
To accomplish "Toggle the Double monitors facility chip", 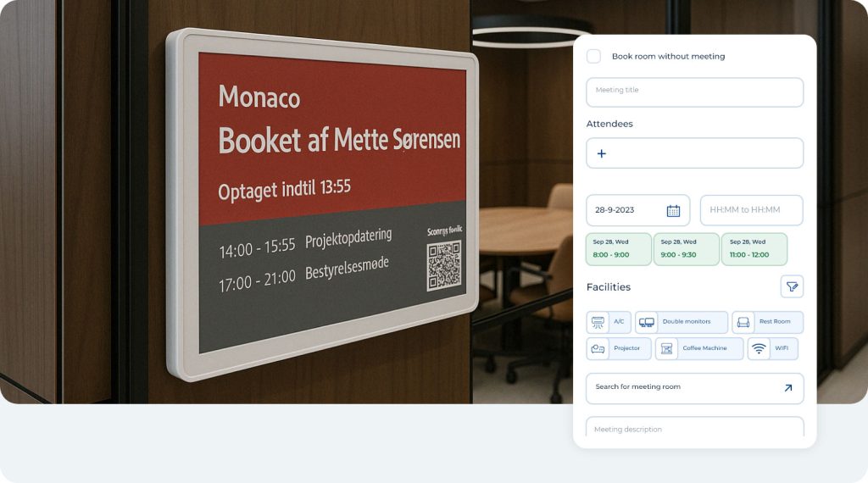I will [682, 322].
